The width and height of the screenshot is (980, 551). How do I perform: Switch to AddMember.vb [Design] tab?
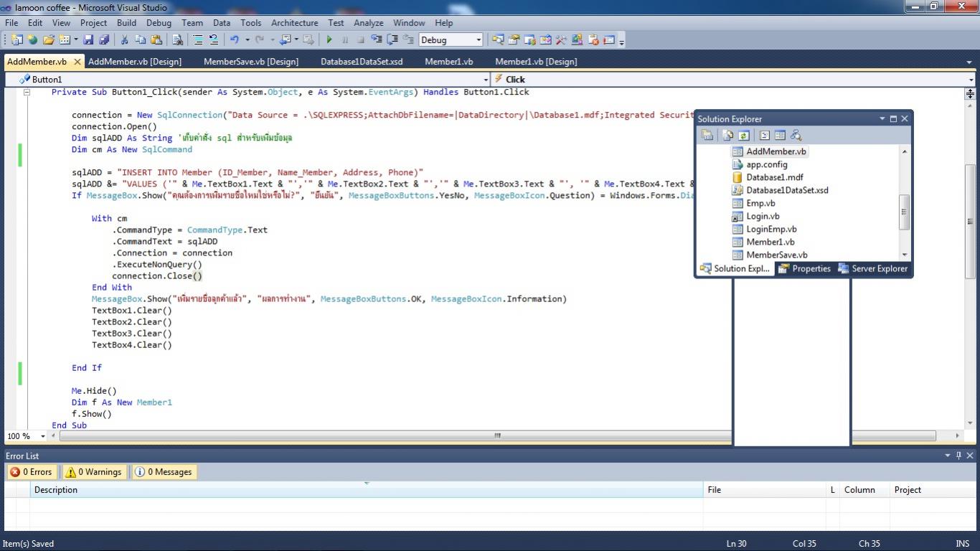[x=135, y=62]
